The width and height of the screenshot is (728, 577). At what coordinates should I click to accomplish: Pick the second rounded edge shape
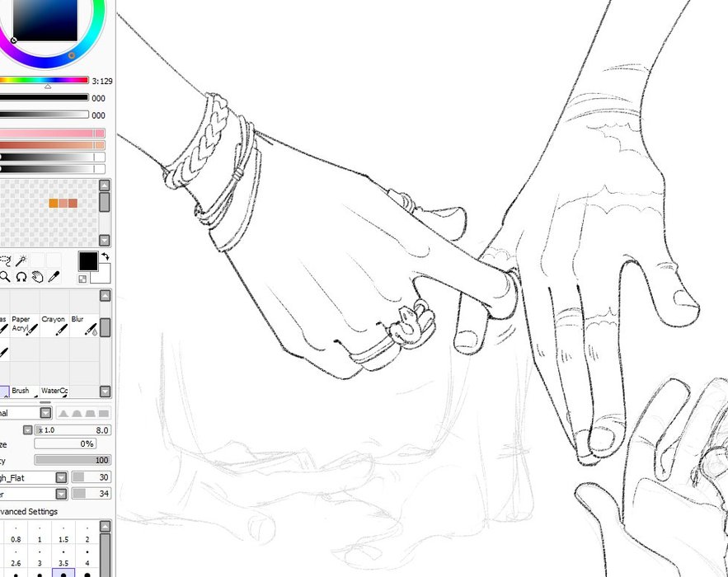click(77, 413)
